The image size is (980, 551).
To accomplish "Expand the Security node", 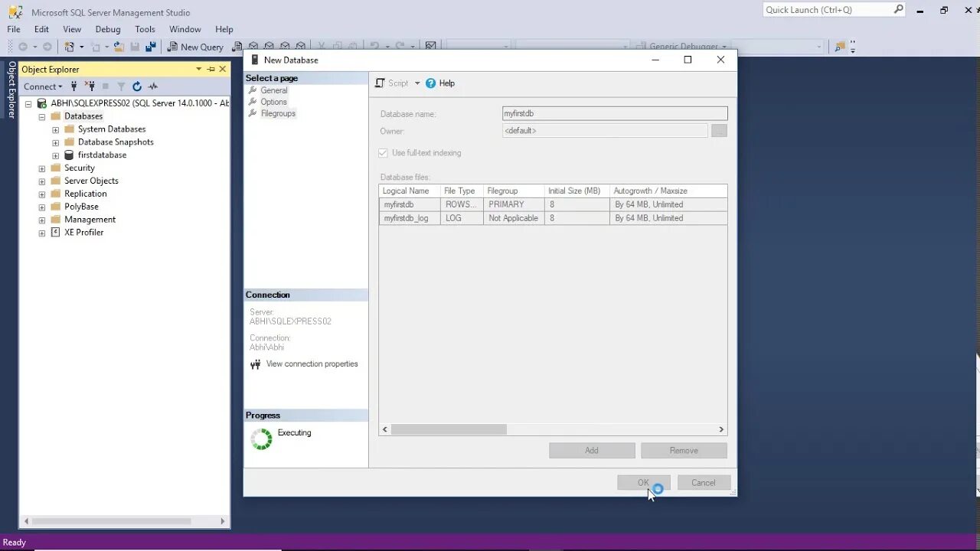I will pos(42,168).
